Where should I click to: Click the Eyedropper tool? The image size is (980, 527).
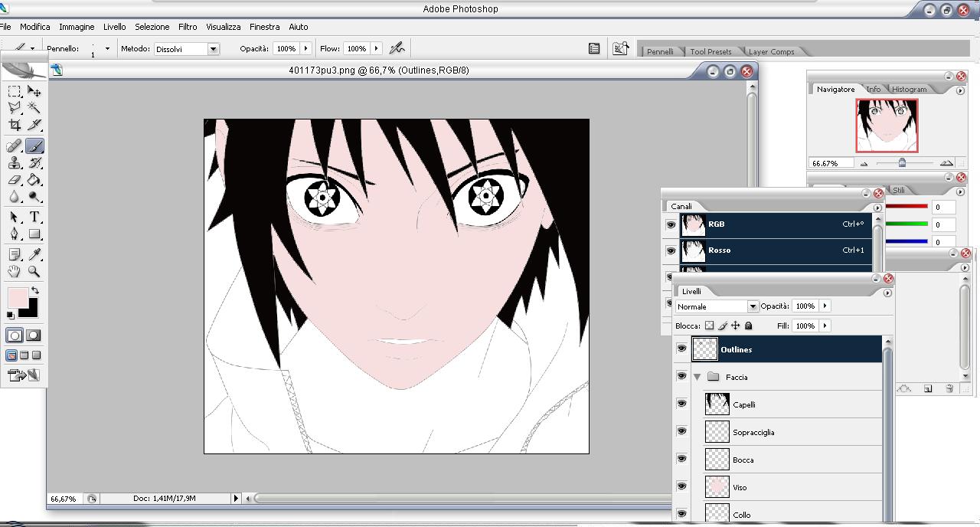tap(34, 254)
